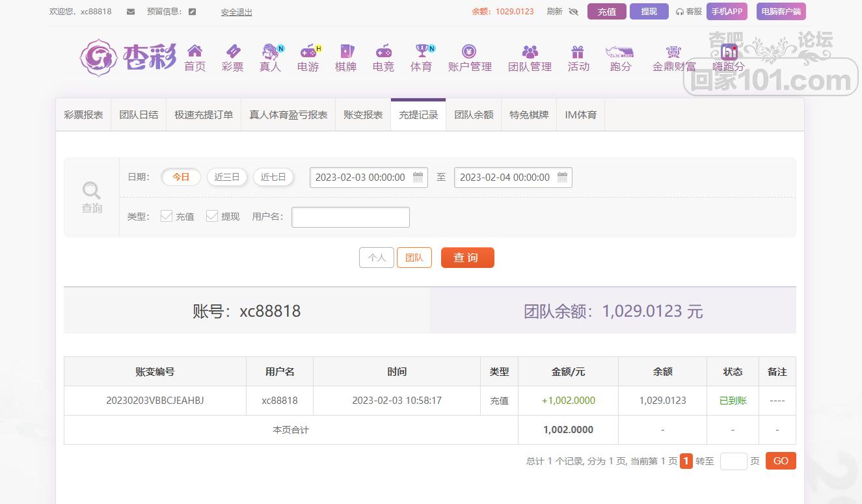Viewport: 862px width, 504px height.
Task: Open 棋牌 cards icon
Action: [x=346, y=51]
